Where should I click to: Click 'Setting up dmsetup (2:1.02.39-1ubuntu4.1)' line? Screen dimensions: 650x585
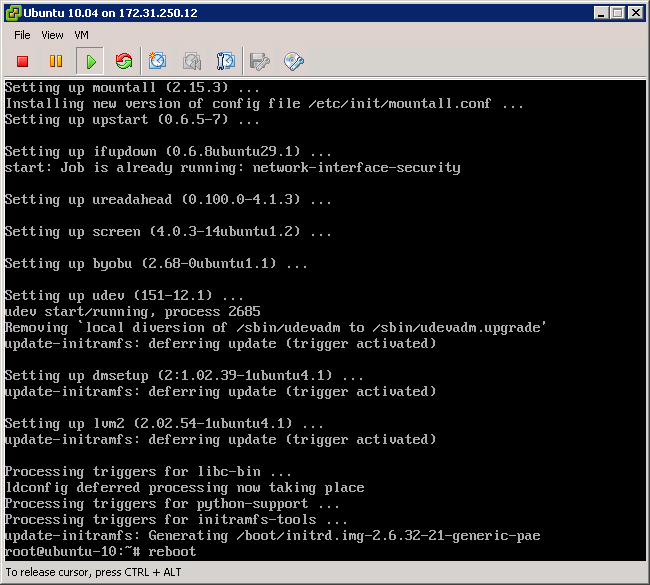(x=184, y=376)
